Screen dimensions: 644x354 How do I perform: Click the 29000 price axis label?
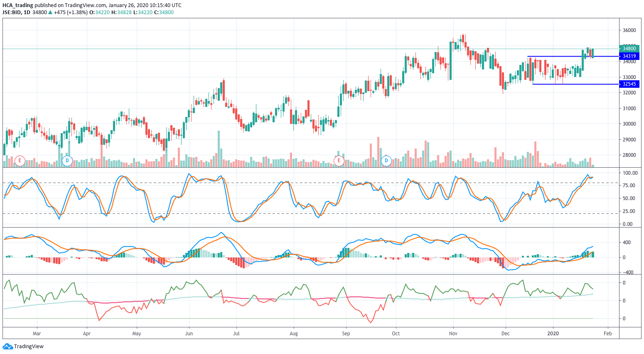(x=629, y=140)
